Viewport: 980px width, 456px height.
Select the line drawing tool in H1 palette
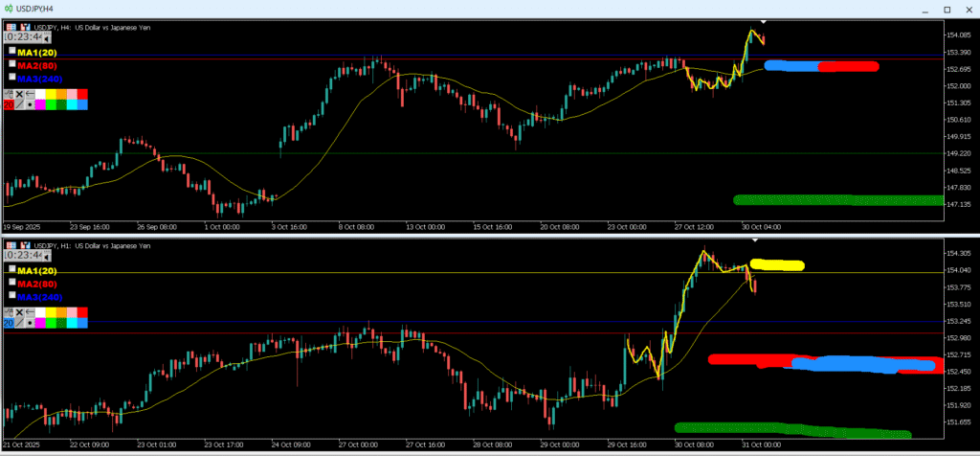tap(19, 324)
